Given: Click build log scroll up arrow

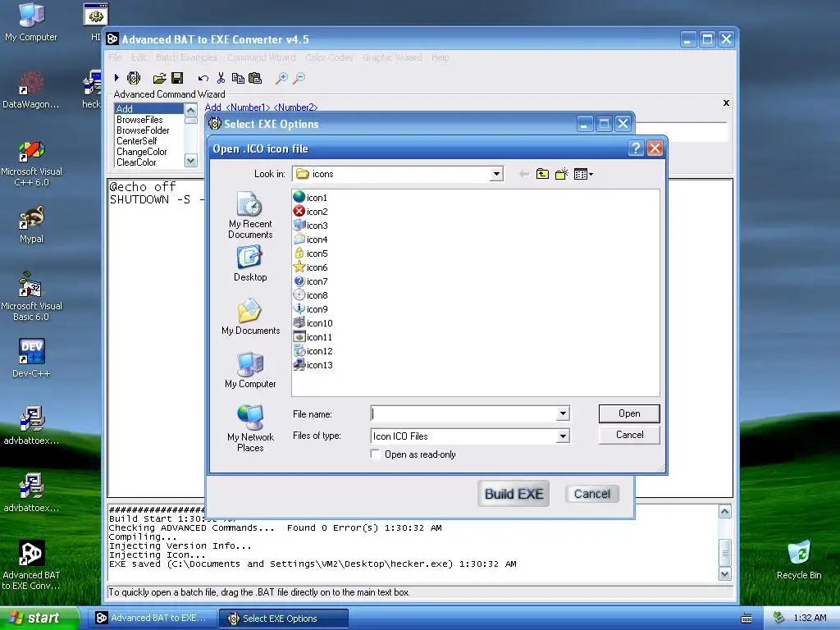Looking at the screenshot, I should tap(724, 512).
